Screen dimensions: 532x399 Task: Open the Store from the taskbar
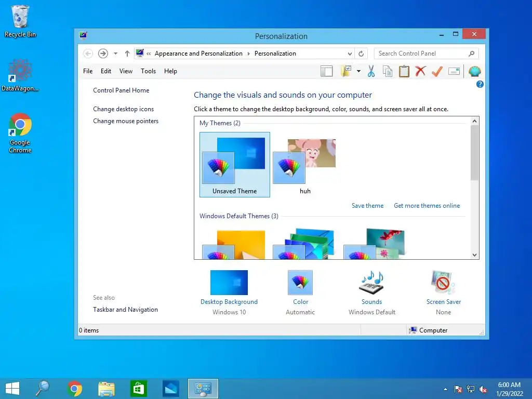[138, 389]
